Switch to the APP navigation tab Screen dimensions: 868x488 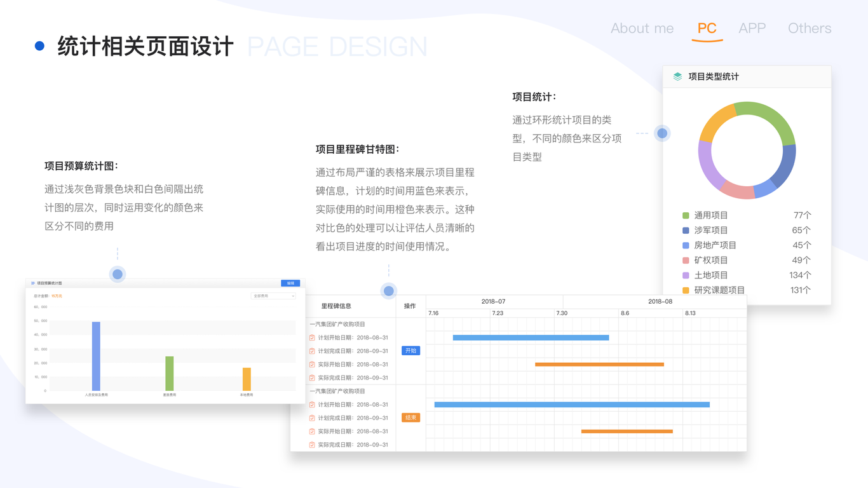(x=752, y=28)
